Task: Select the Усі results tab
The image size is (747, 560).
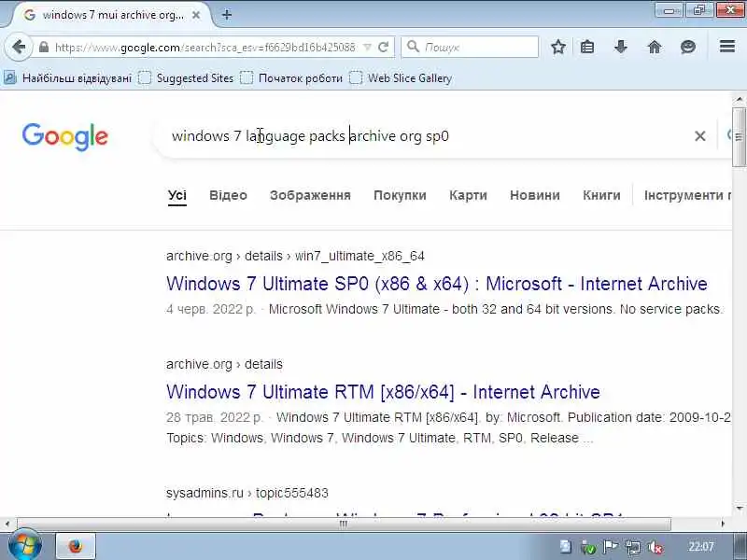Action: coord(177,195)
